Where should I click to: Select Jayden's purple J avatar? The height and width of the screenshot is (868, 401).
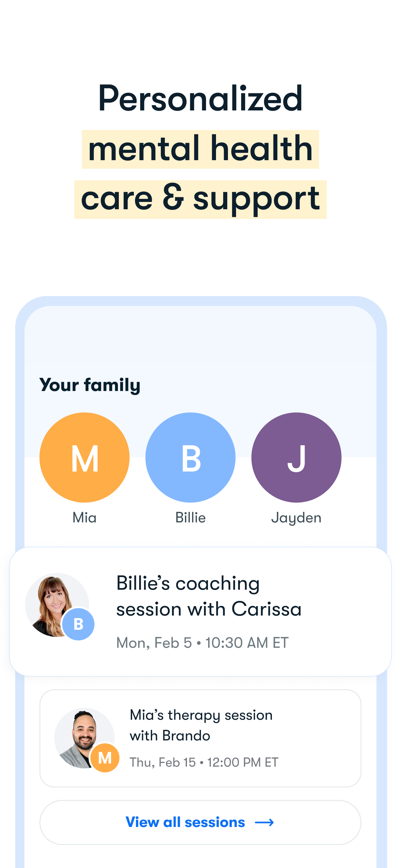[296, 457]
